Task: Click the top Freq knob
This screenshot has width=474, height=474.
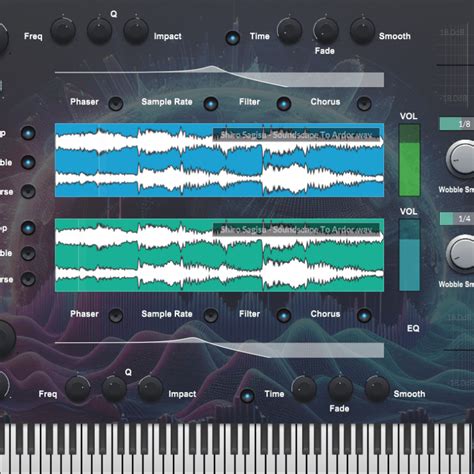Action: (x=63, y=31)
